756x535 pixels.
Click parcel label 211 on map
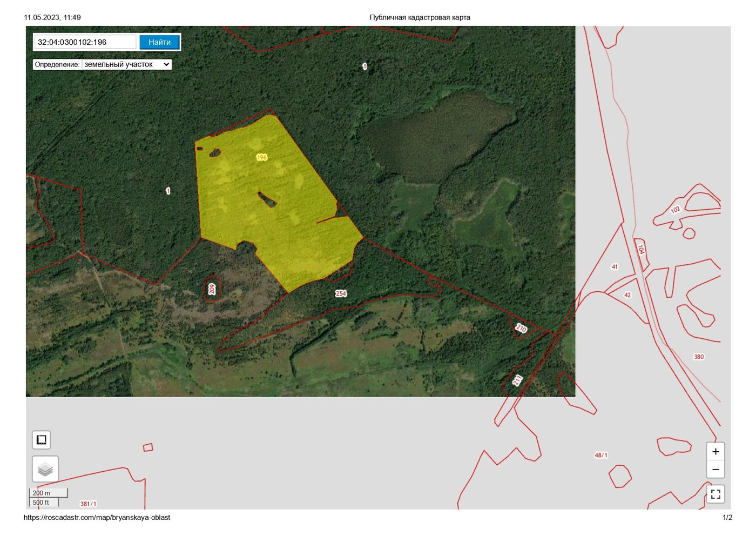[x=517, y=380]
